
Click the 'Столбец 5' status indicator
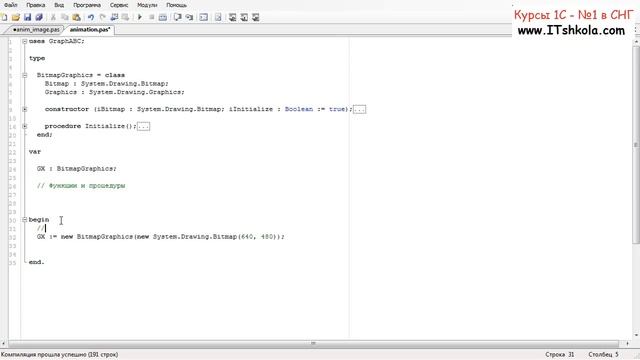click(603, 355)
